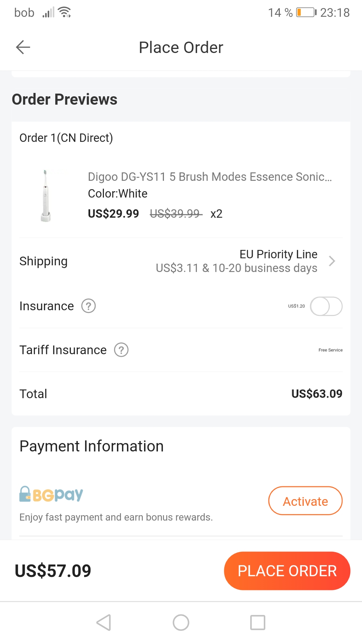Open Digoo DG-YS11 product title
362x644 pixels.
(210, 177)
